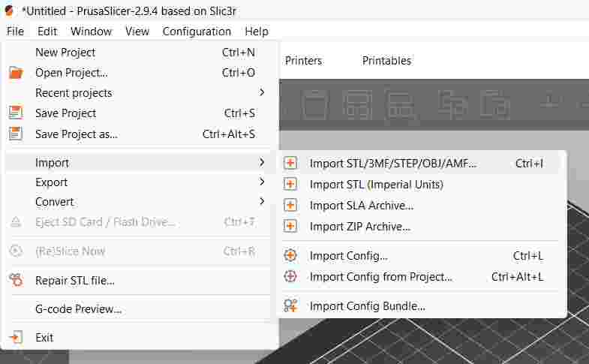Switch to the Printers tab
The width and height of the screenshot is (589, 364).
303,61
